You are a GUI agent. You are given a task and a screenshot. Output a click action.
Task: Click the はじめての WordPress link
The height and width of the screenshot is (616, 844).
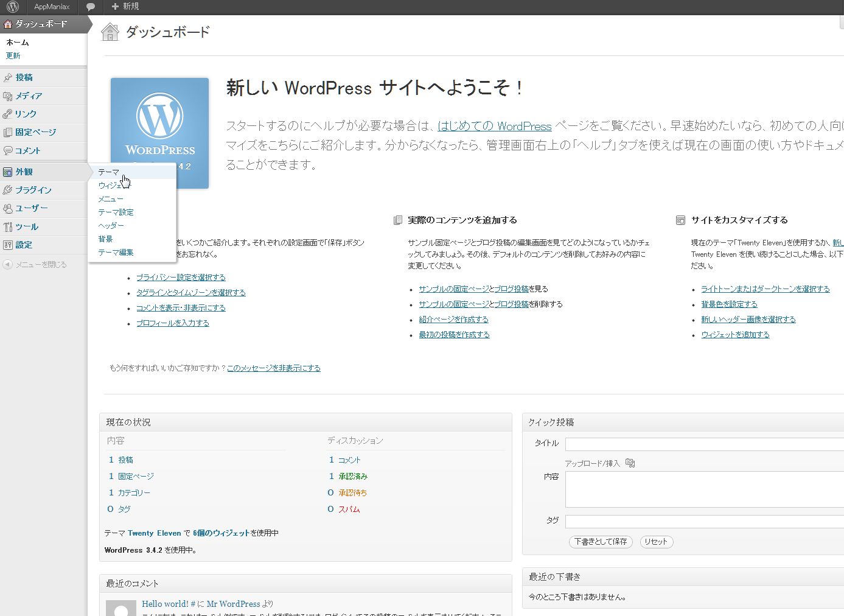pyautogui.click(x=495, y=126)
